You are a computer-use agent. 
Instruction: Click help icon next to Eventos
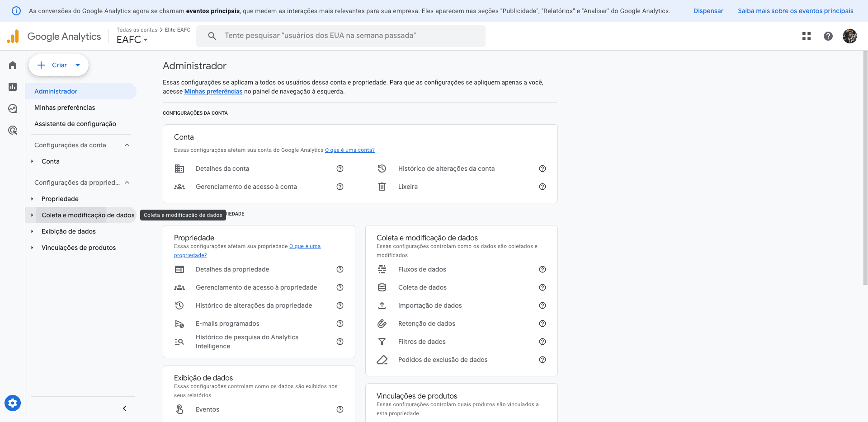[x=340, y=409]
